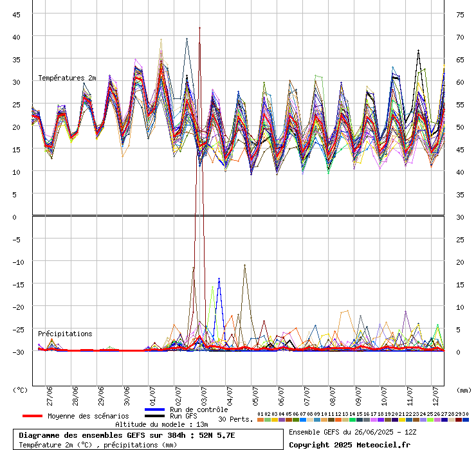Click the blue control-run precipitation peak near 03/07
Screen dimensions: 476x450
click(219, 278)
